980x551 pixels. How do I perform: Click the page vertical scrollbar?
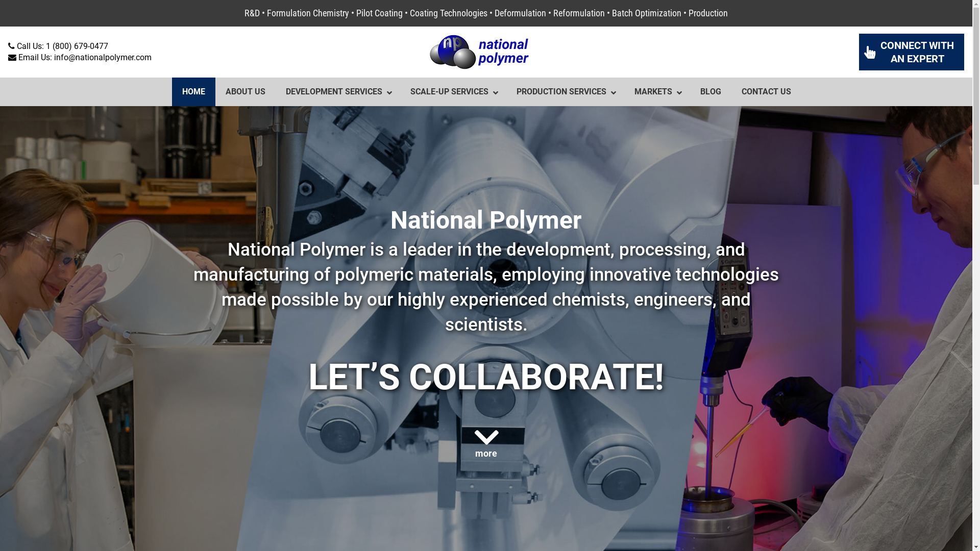pos(976,275)
